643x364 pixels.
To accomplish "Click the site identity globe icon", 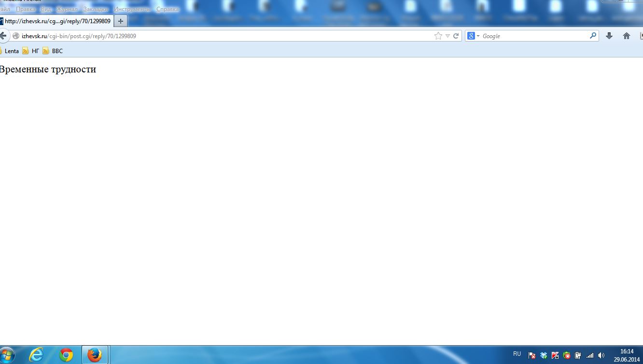I will click(x=16, y=36).
